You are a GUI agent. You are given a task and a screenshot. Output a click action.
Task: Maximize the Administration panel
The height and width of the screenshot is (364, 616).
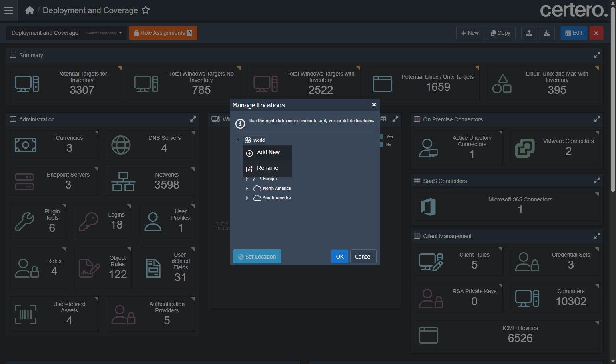[193, 119]
